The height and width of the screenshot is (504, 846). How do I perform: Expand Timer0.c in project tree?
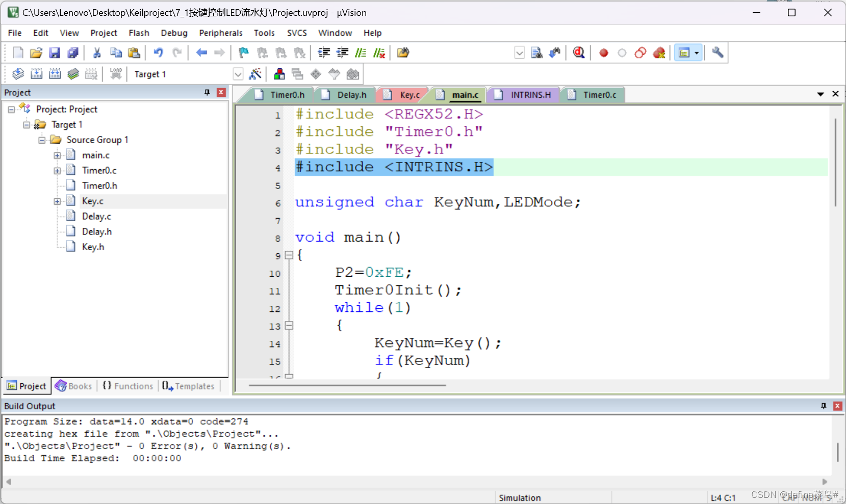point(57,171)
